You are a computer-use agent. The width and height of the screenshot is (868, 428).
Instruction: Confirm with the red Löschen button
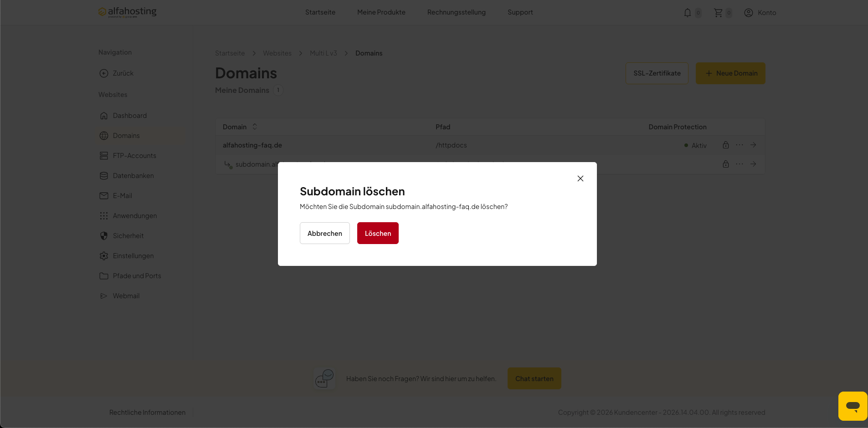[378, 233]
